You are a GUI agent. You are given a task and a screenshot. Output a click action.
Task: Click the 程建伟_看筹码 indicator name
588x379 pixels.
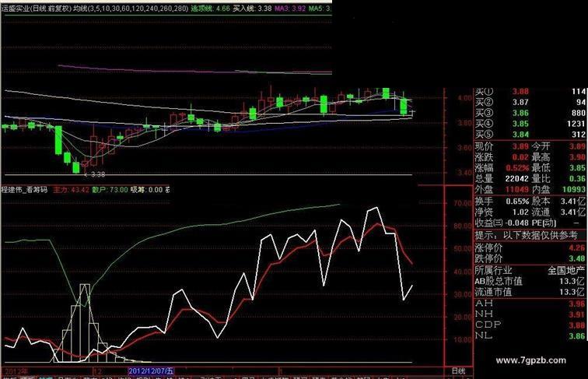[25, 190]
